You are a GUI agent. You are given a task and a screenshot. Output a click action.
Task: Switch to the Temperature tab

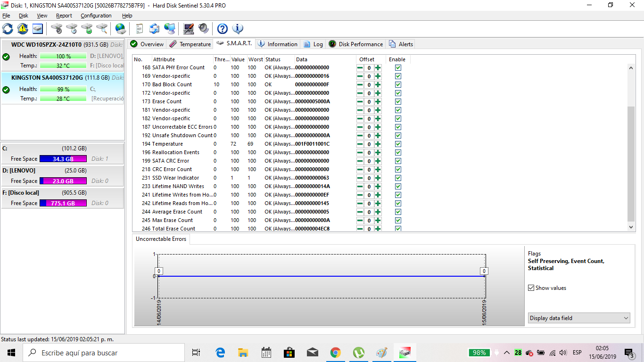click(190, 44)
